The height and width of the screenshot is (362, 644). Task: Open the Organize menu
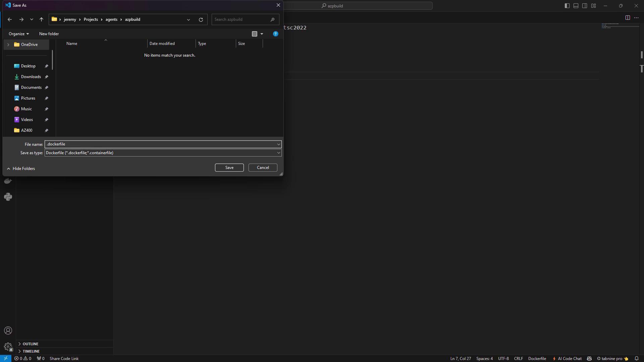(x=19, y=34)
